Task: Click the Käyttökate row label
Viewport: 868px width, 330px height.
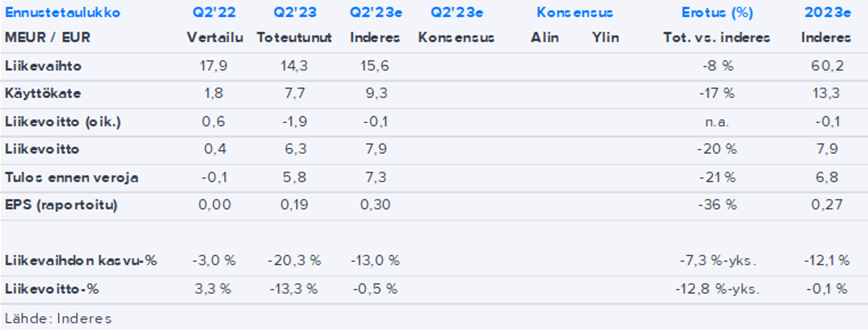Action: click(43, 93)
